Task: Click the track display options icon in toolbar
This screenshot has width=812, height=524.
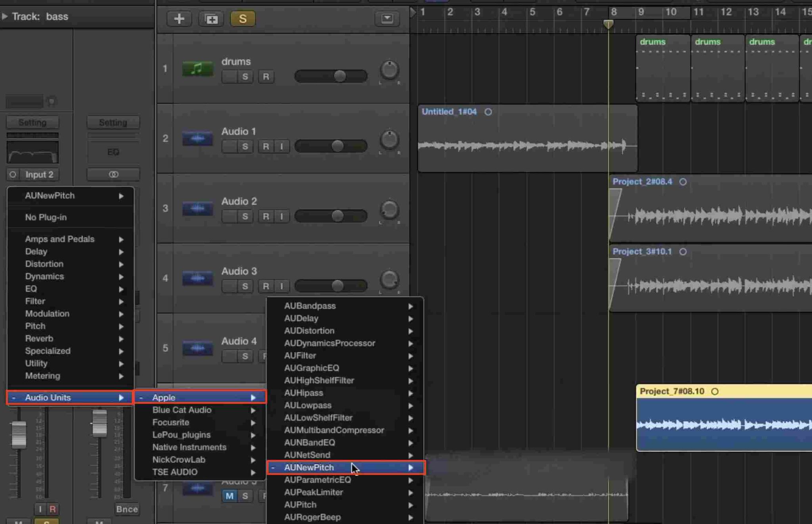Action: point(387,18)
